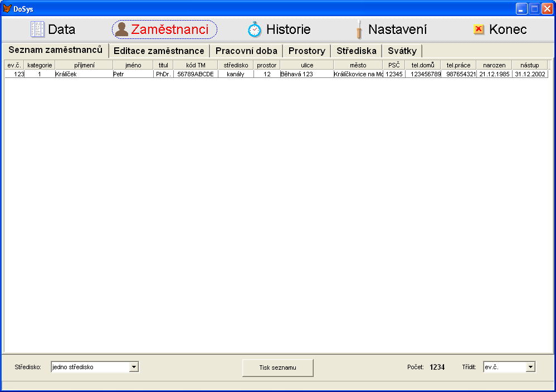The image size is (556, 392).
Task: Click the středisko column header
Action: pos(236,65)
